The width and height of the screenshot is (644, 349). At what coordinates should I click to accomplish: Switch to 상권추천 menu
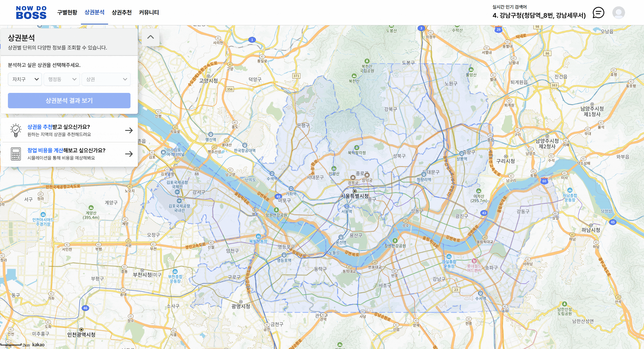pyautogui.click(x=121, y=12)
